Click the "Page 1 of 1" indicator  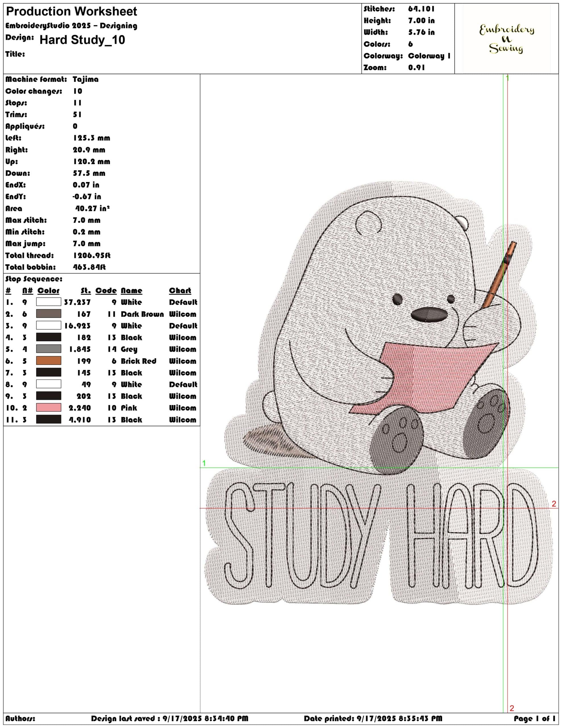pyautogui.click(x=534, y=718)
